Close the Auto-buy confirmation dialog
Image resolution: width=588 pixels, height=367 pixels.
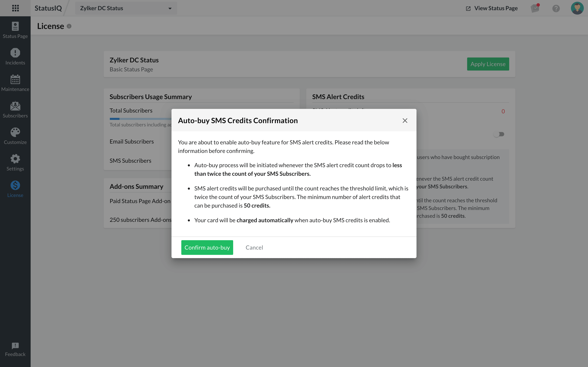(405, 121)
